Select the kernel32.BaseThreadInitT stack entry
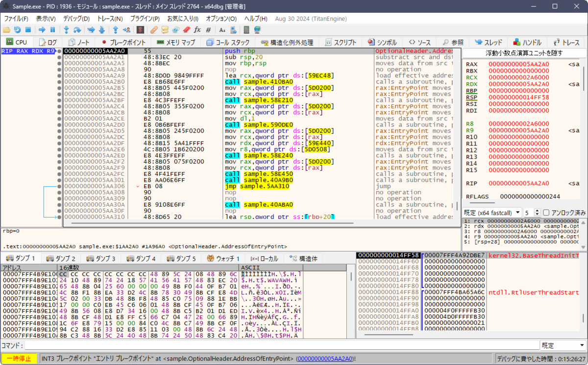The image size is (588, 365). [534, 256]
